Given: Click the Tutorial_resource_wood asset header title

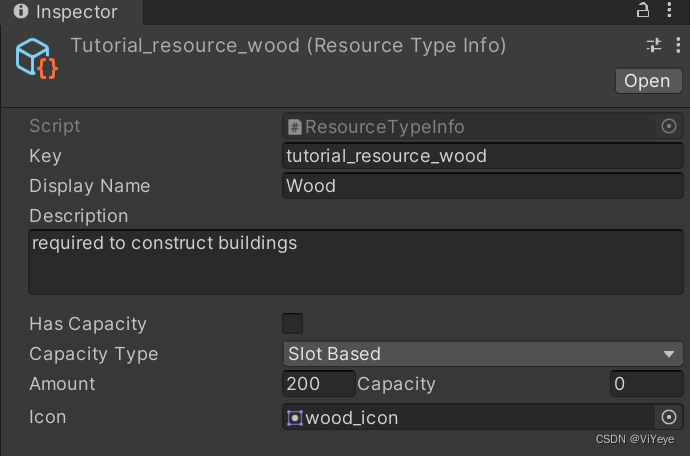Looking at the screenshot, I should tap(288, 46).
